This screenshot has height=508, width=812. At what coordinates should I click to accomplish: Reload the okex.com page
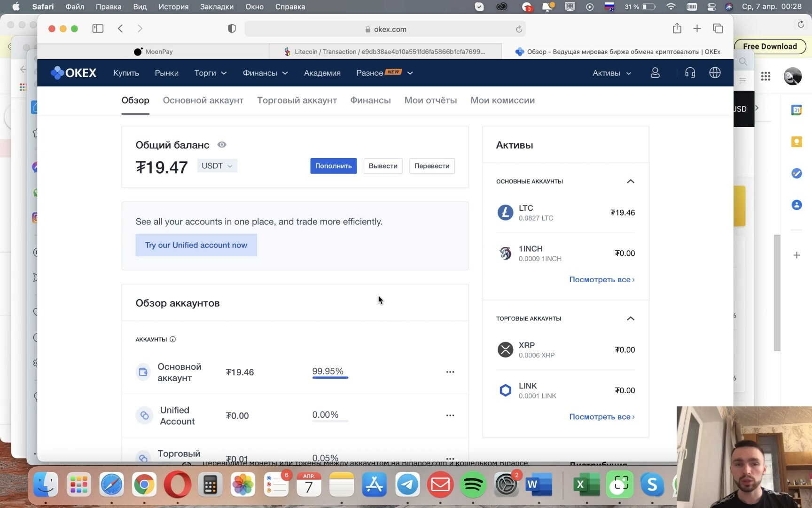[519, 29]
